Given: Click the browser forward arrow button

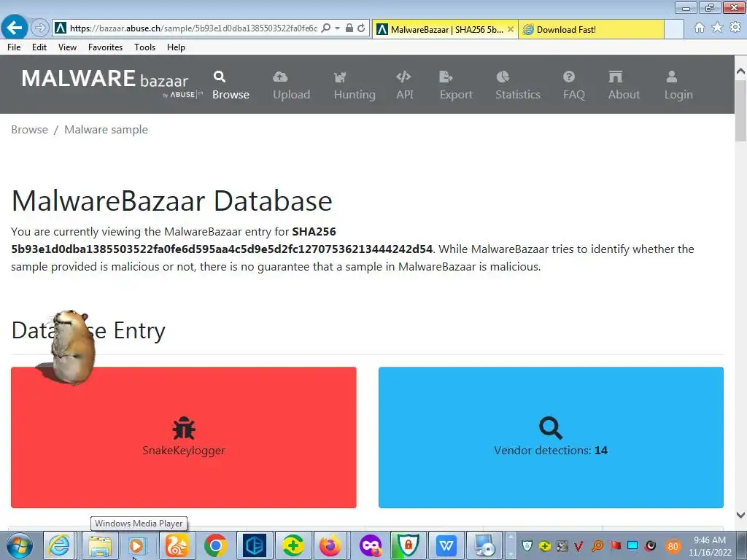Looking at the screenshot, I should [40, 28].
